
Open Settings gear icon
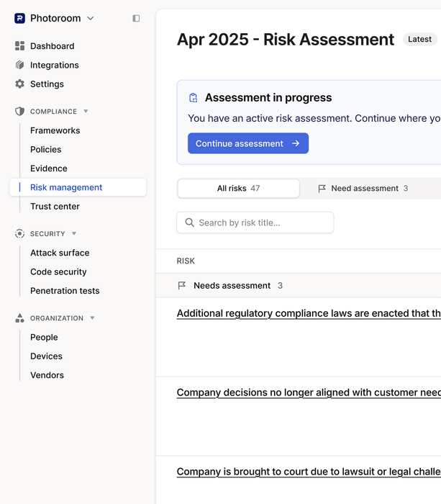click(x=19, y=84)
